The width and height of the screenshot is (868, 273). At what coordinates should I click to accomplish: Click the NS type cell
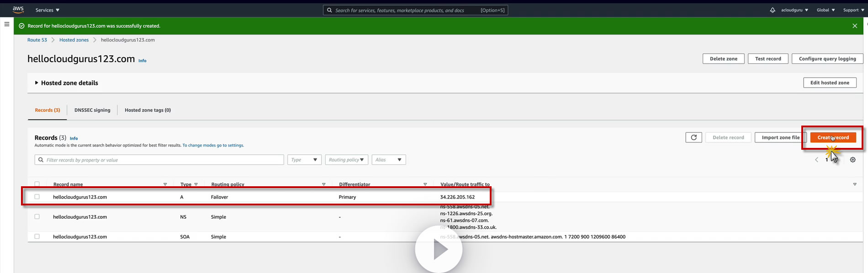[183, 217]
